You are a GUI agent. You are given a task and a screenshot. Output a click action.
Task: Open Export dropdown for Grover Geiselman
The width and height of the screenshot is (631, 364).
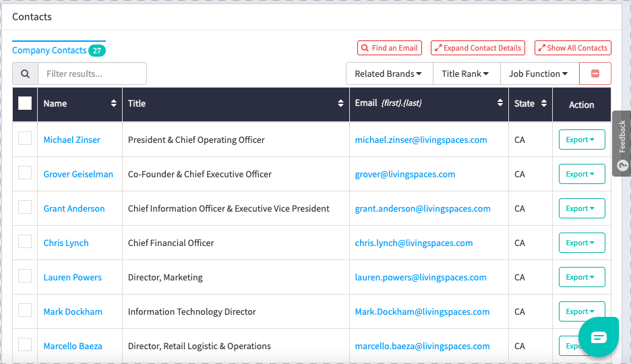pos(582,174)
